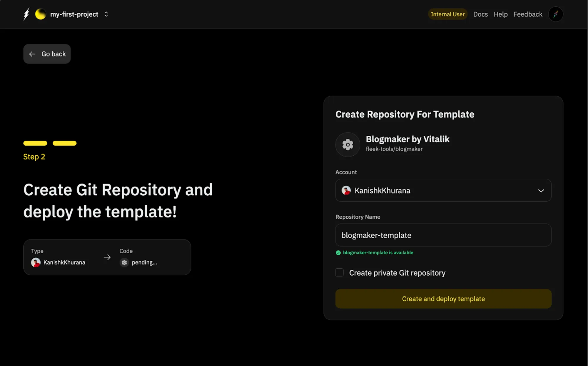588x366 pixels.
Task: Click the green availability checkmark icon
Action: [338, 253]
